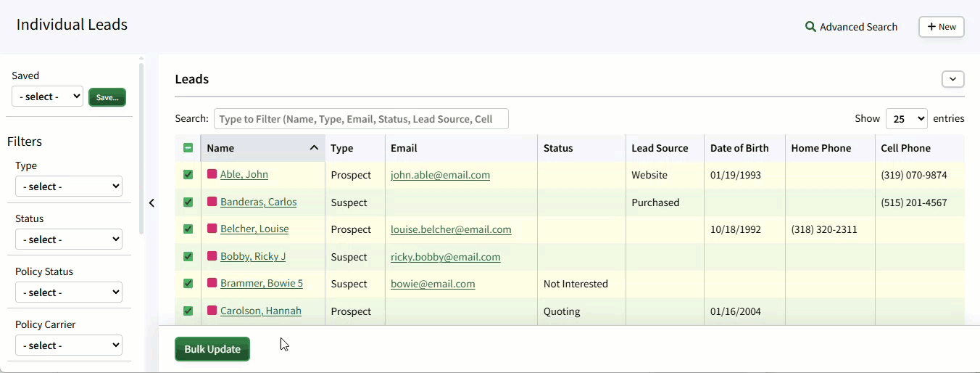Collapse the filters sidebar with left chevron
This screenshot has width=980, height=373.
tap(151, 203)
